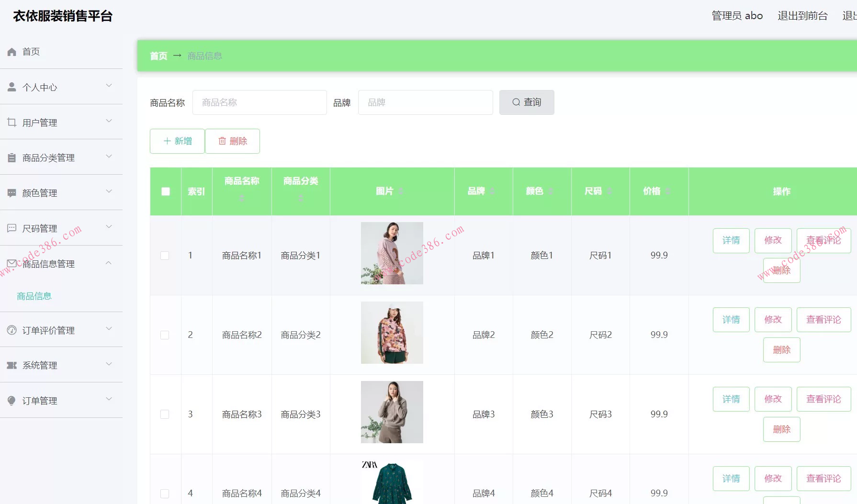Click the 用户管理 sidebar icon
Viewport: 857px width, 504px height.
11,122
